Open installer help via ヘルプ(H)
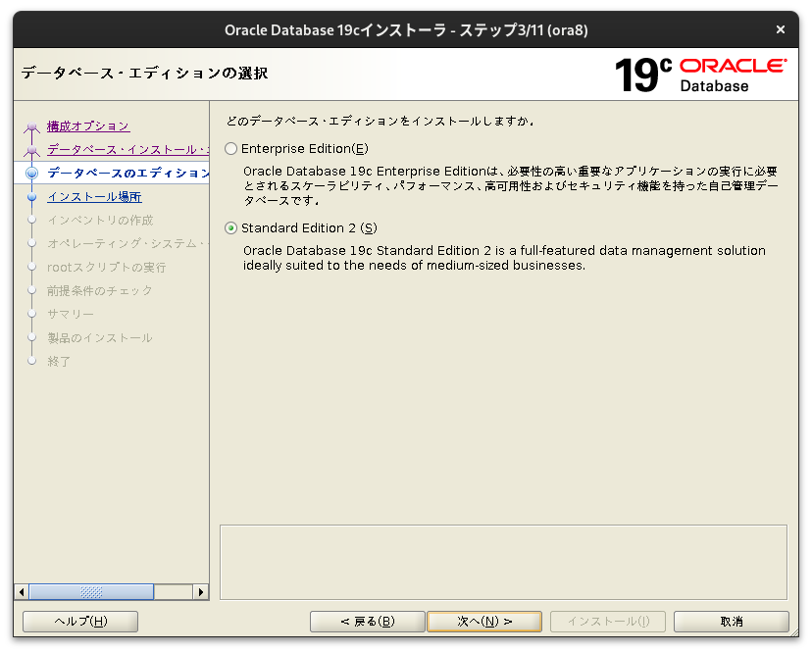The width and height of the screenshot is (812, 653). [79, 621]
